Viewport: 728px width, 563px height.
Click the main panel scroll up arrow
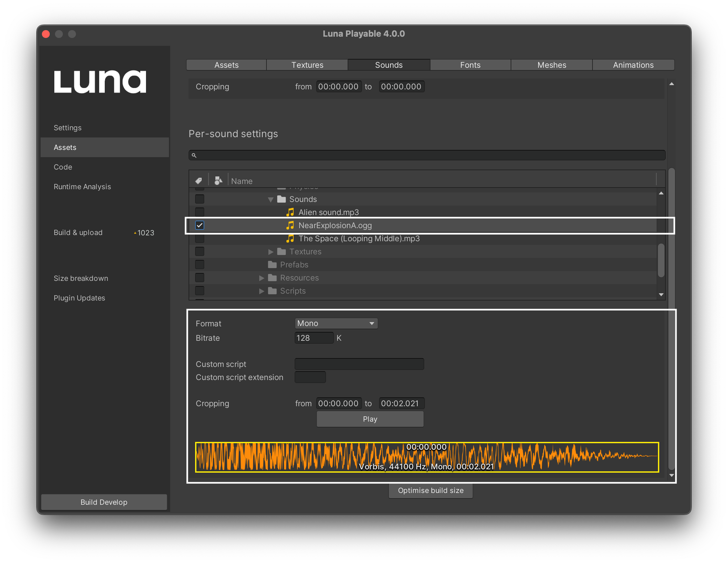672,84
